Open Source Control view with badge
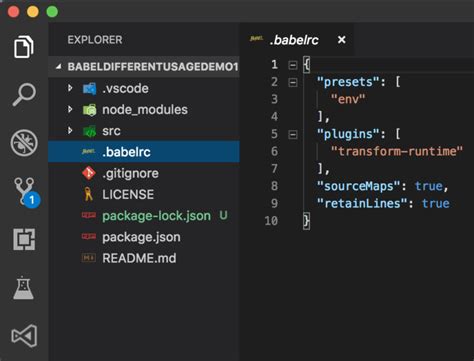The width and height of the screenshot is (474, 361). tap(26, 192)
